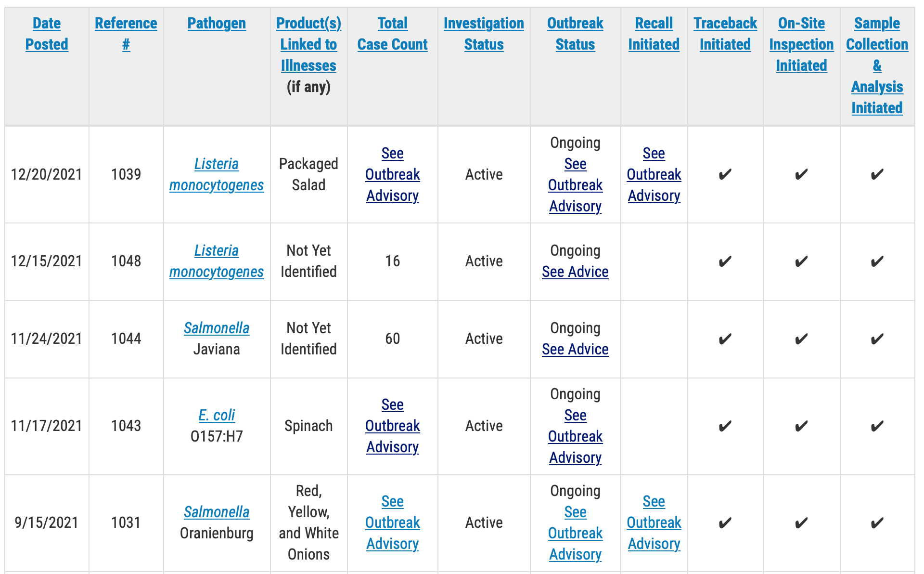The image size is (924, 574).
Task: Click the Investigation Status header link
Action: [x=484, y=34]
